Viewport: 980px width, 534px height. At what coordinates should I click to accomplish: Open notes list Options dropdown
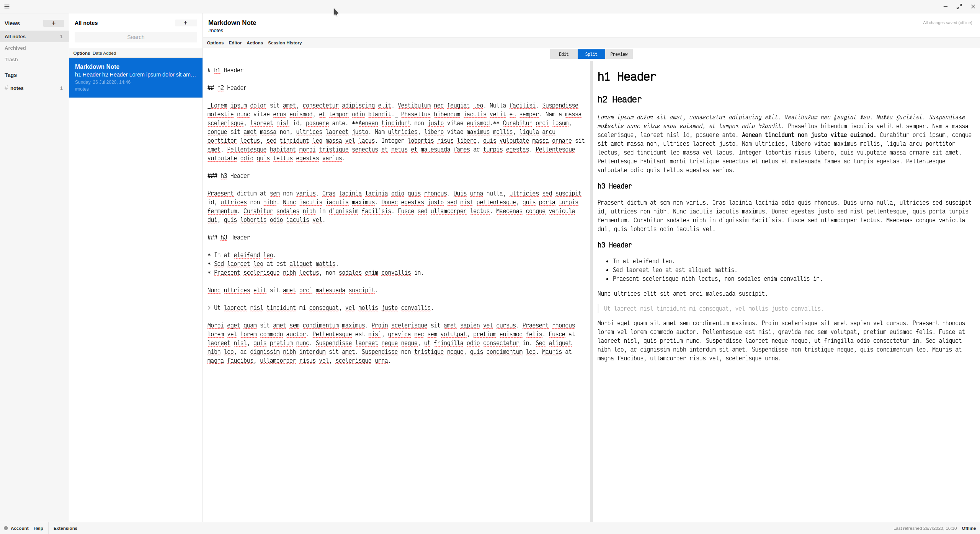(x=82, y=53)
